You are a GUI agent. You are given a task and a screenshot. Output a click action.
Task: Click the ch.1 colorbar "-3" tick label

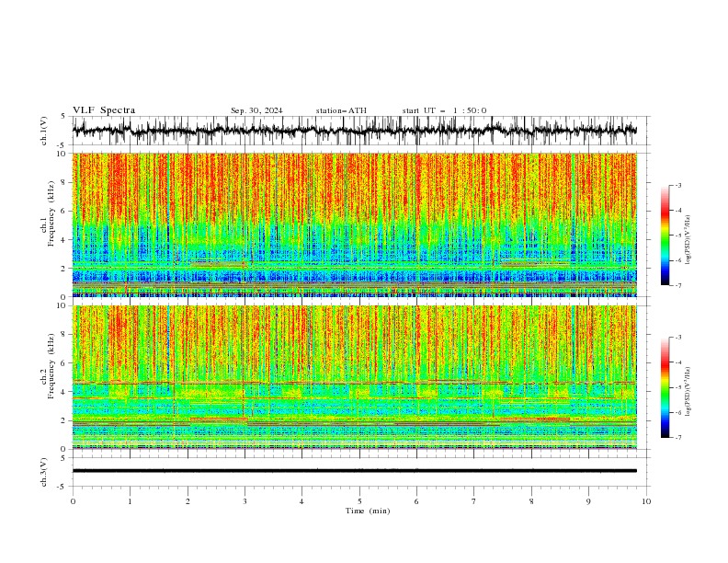coord(678,185)
